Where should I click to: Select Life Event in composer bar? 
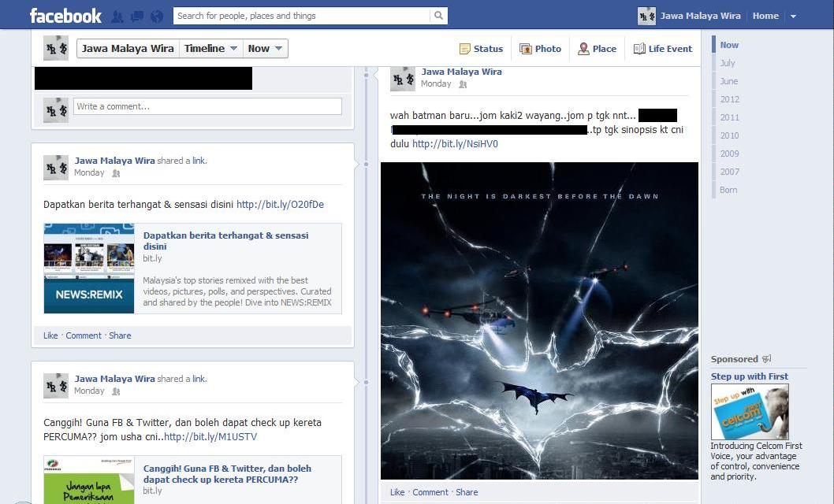point(670,49)
